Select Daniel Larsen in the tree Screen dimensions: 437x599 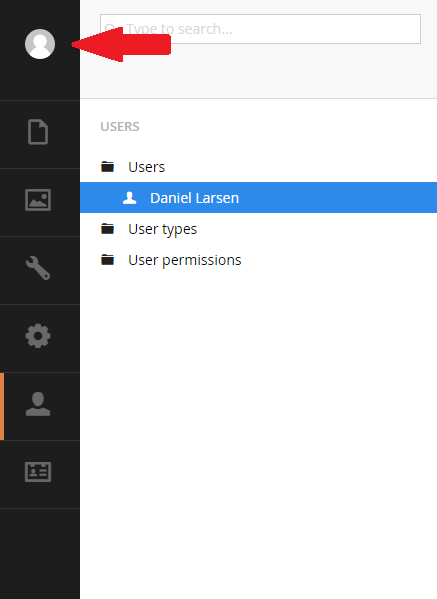click(x=258, y=198)
